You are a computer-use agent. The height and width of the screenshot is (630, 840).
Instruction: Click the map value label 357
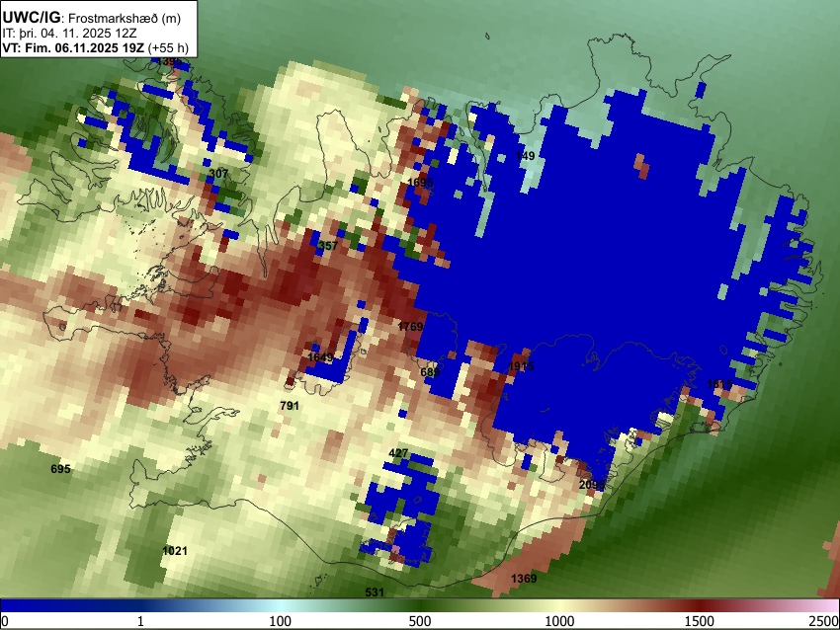coord(328,246)
